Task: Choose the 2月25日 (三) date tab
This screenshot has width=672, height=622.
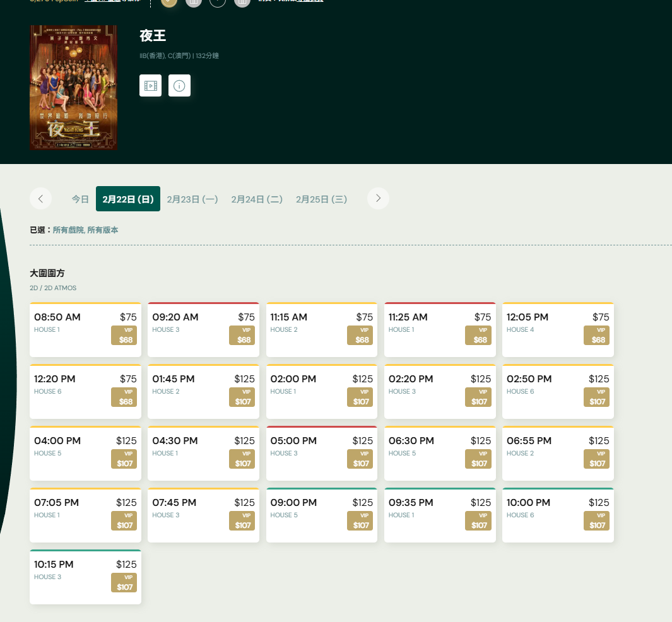Action: [321, 199]
